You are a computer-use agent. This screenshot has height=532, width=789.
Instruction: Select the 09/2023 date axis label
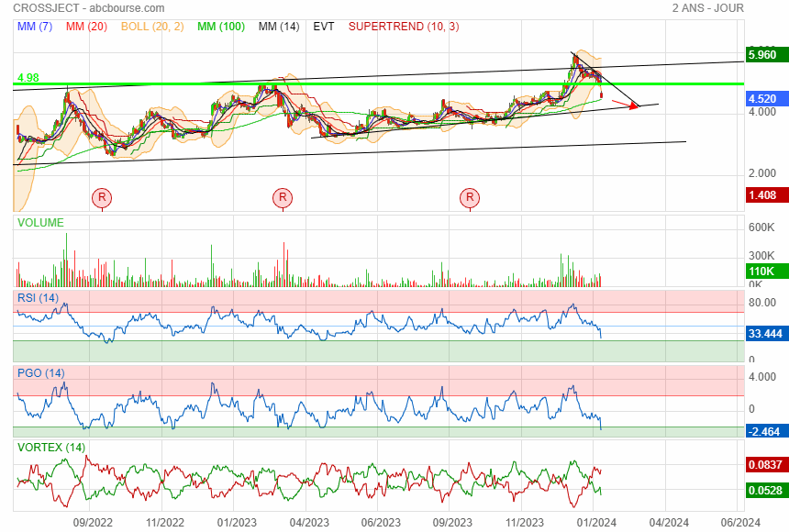coord(453,523)
